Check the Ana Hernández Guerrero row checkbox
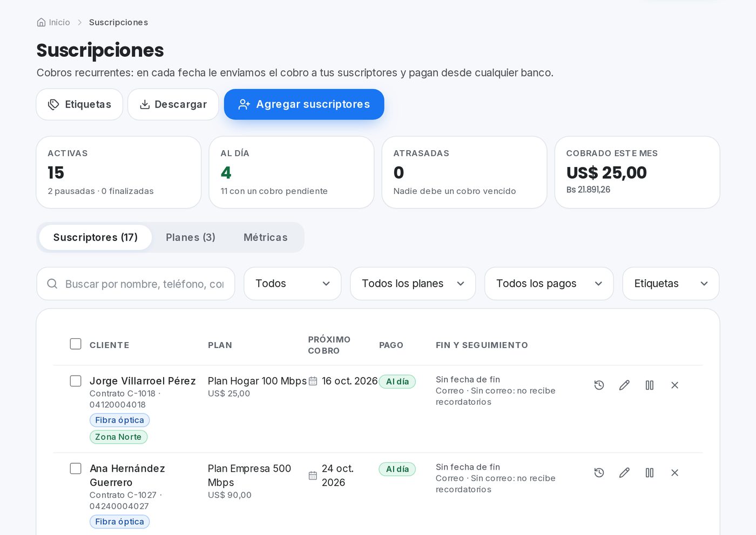Screen dimensions: 756x535 [x=76, y=469]
